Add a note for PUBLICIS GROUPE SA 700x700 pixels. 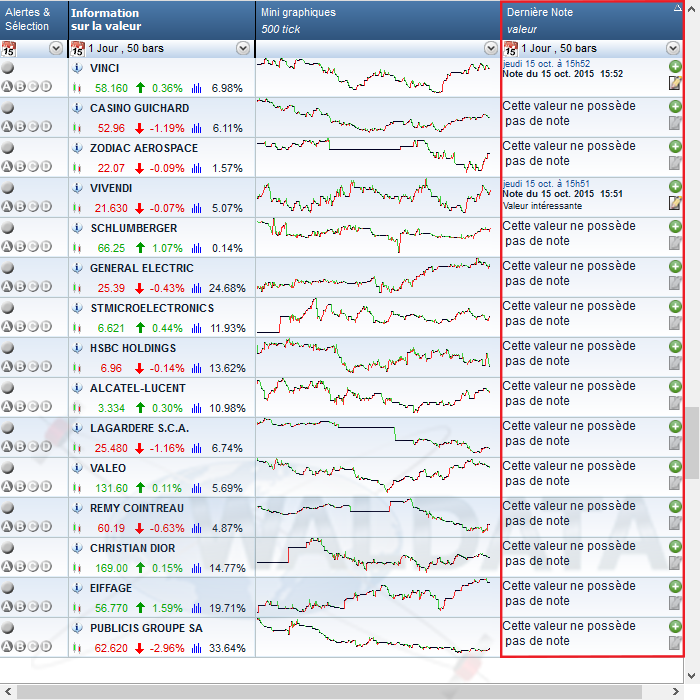(675, 626)
